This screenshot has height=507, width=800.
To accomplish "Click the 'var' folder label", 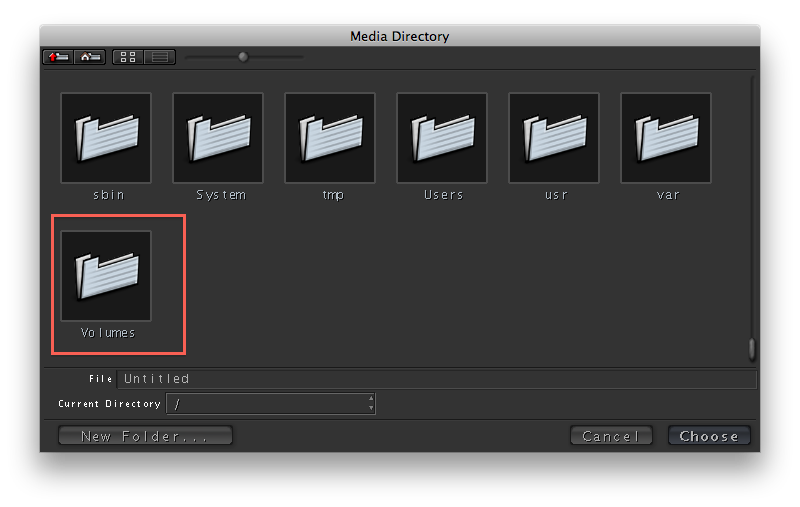I will [x=668, y=195].
